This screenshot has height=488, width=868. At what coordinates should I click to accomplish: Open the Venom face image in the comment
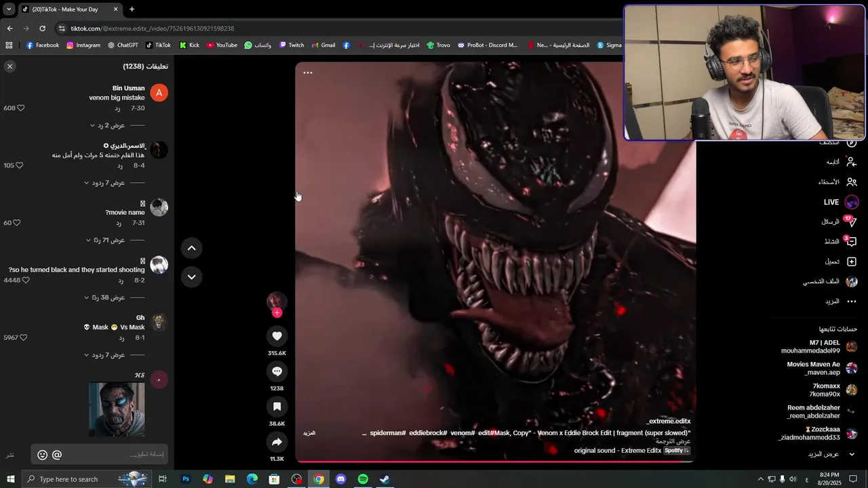pyautogui.click(x=117, y=409)
